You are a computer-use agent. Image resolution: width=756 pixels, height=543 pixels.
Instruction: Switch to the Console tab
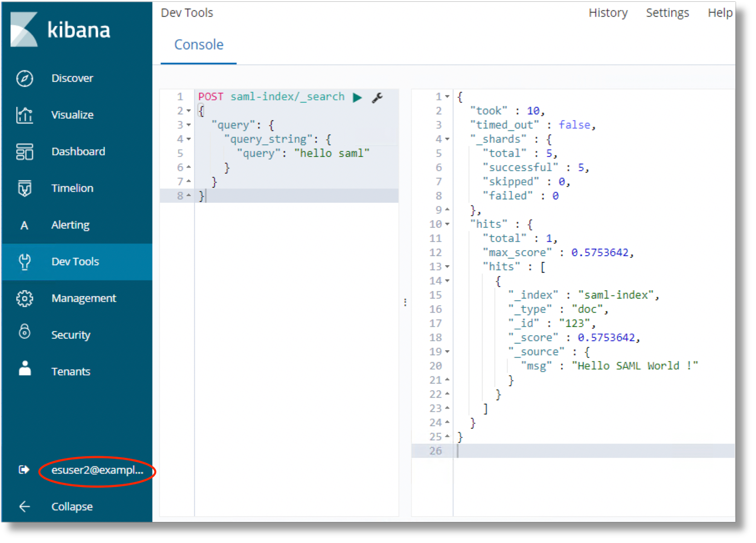point(198,44)
